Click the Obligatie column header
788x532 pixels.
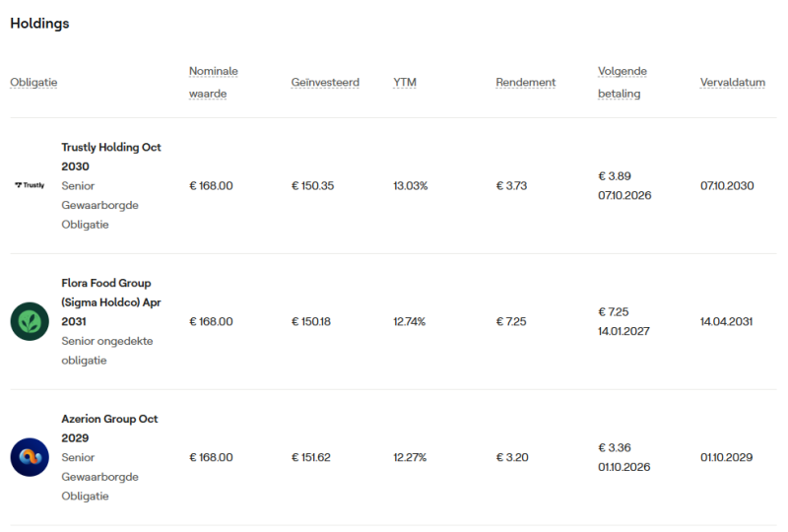click(33, 82)
